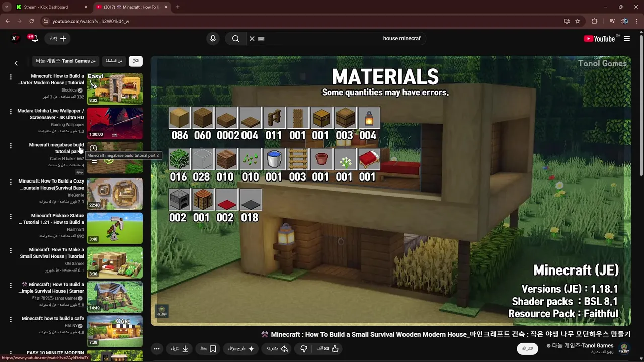
Task: Select the 'All' filter chip in sidebar
Action: tap(136, 61)
